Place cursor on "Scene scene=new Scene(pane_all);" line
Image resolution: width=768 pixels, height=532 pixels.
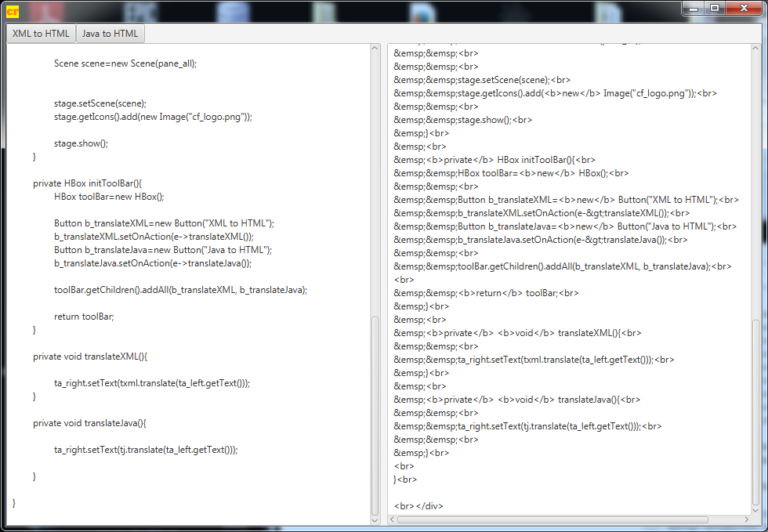pyautogui.click(x=125, y=63)
